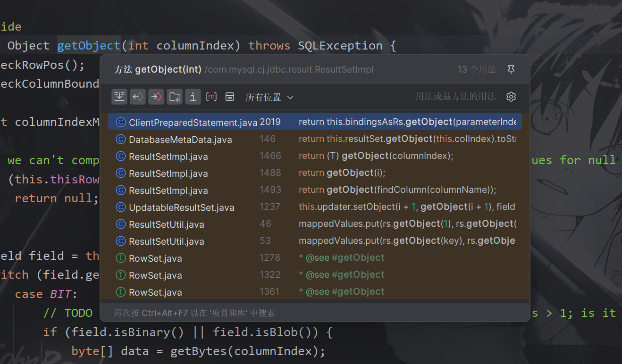Click field.isBlob() in the editor if statement
The image size is (622, 364).
(x=262, y=332)
